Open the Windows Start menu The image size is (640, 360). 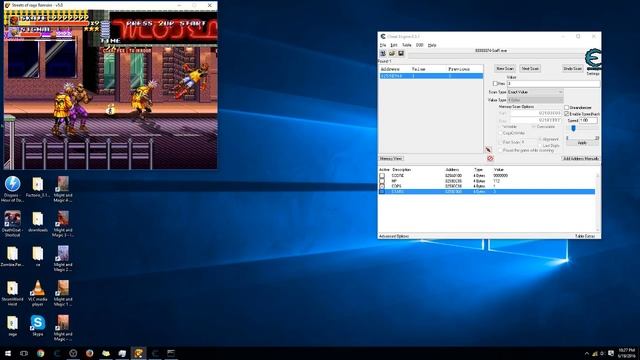(x=8, y=353)
